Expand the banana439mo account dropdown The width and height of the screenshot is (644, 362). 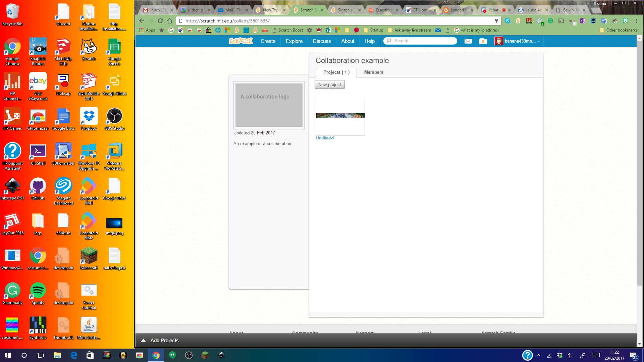(539, 41)
